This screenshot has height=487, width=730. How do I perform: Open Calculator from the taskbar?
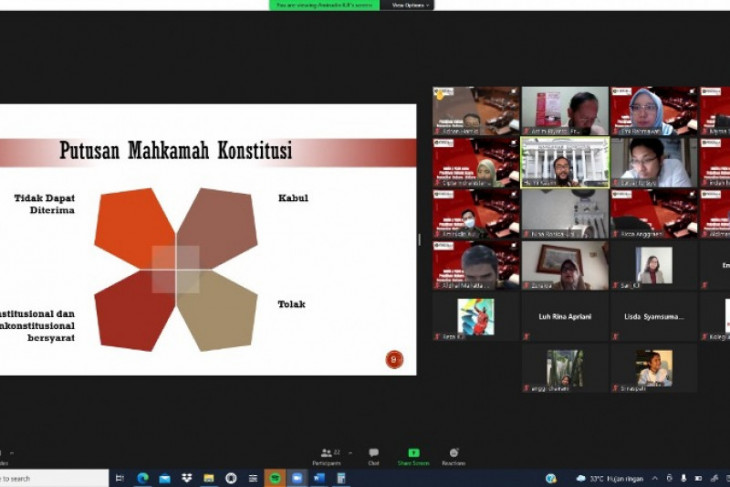pos(341,478)
